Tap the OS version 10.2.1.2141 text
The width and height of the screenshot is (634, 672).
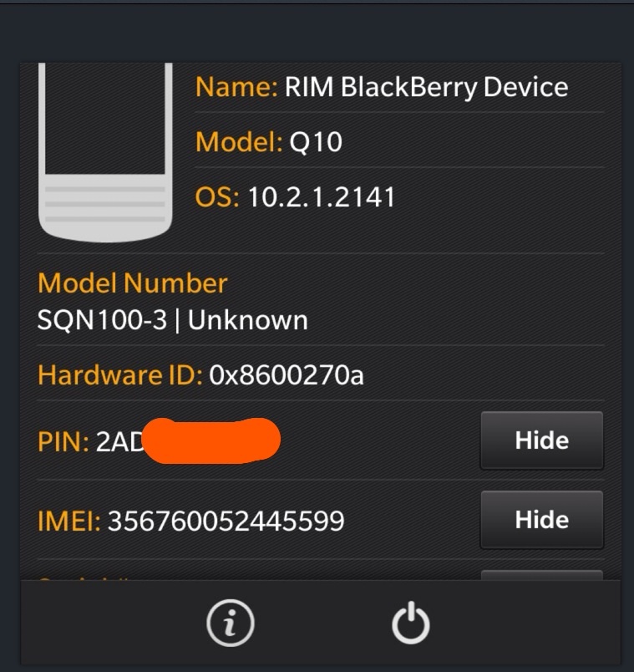tap(322, 197)
